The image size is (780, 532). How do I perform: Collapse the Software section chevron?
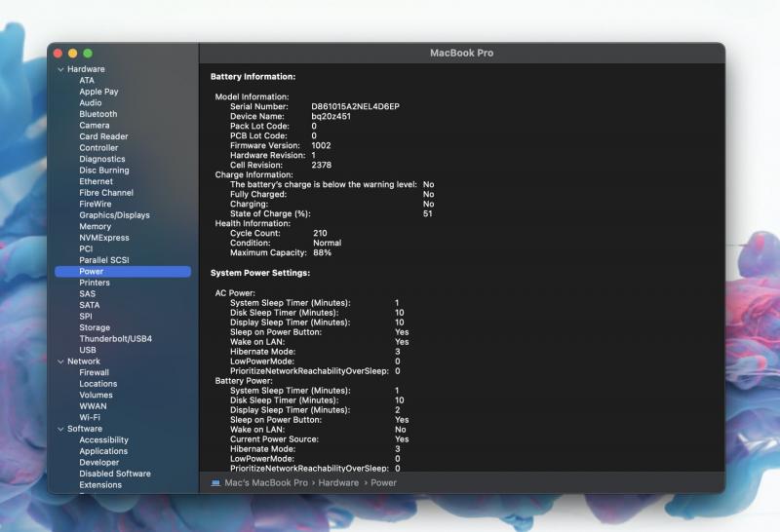[60, 429]
